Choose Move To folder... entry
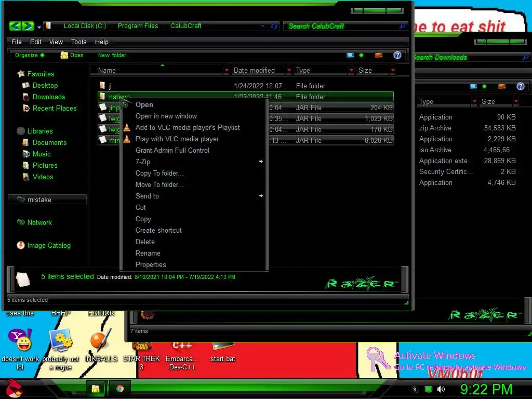This screenshot has width=532, height=399. coord(194,184)
